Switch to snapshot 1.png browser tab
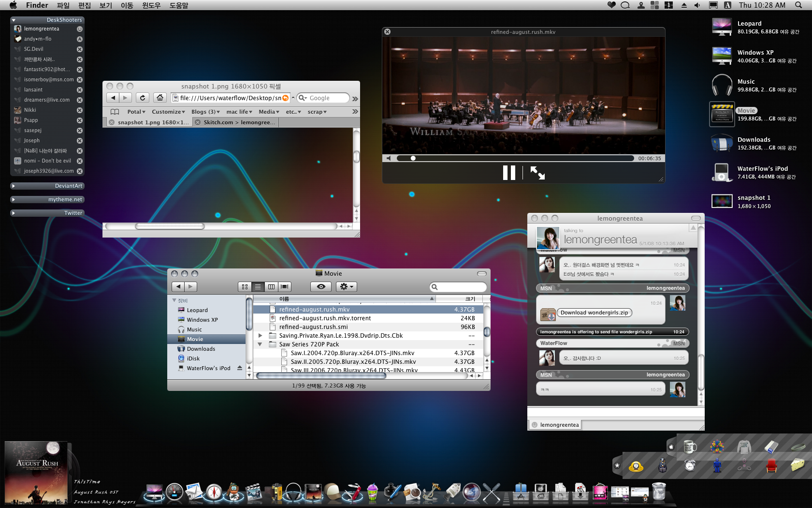Image resolution: width=812 pixels, height=508 pixels. pyautogui.click(x=149, y=122)
